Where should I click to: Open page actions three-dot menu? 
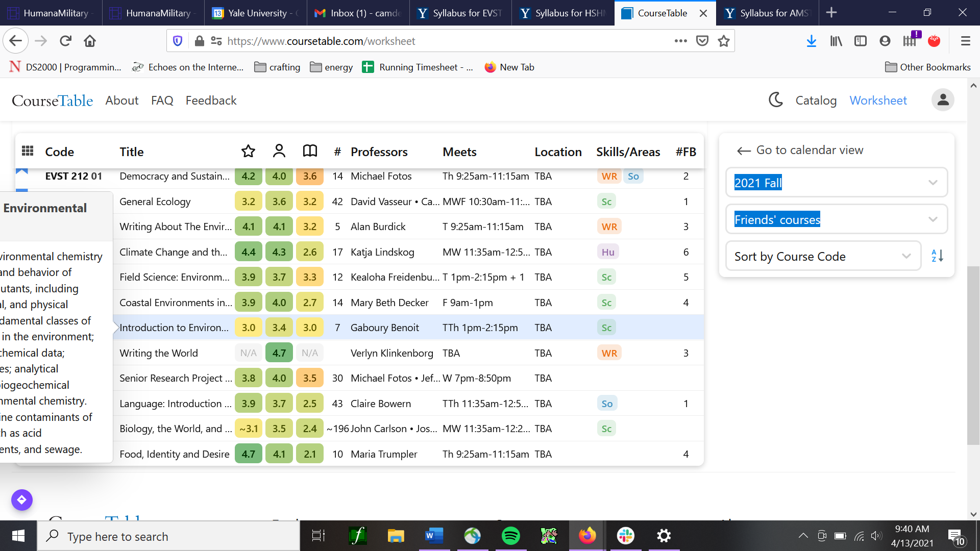click(680, 41)
